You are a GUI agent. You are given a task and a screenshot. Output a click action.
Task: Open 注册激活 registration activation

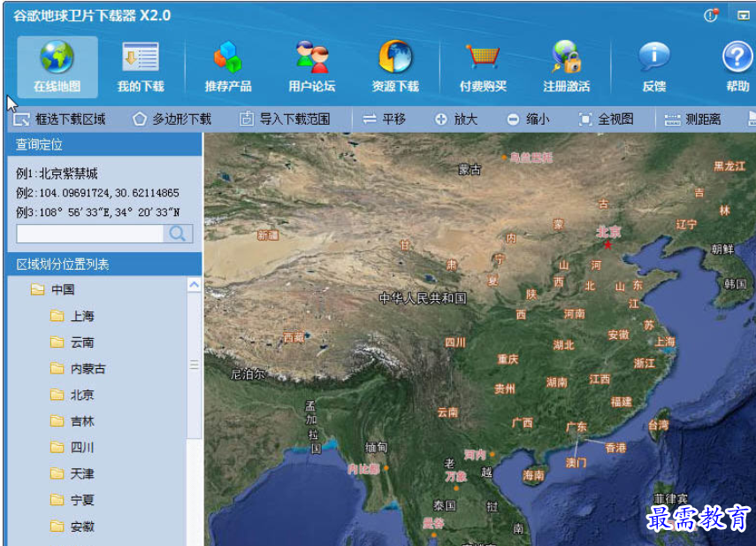[x=567, y=67]
